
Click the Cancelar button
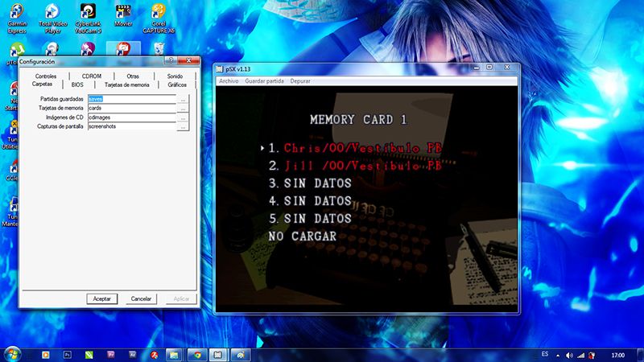(141, 298)
